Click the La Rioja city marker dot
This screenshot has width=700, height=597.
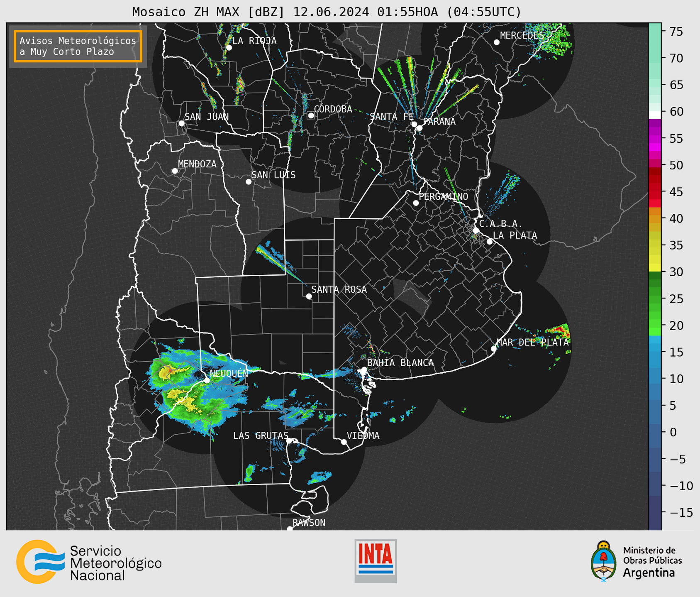click(229, 48)
